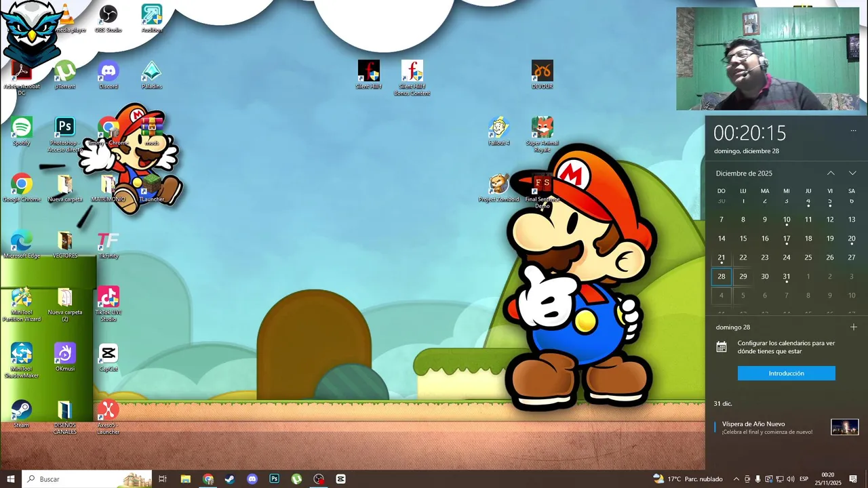Open the Windows Start button
The height and width of the screenshot is (488, 868).
coord(11,479)
